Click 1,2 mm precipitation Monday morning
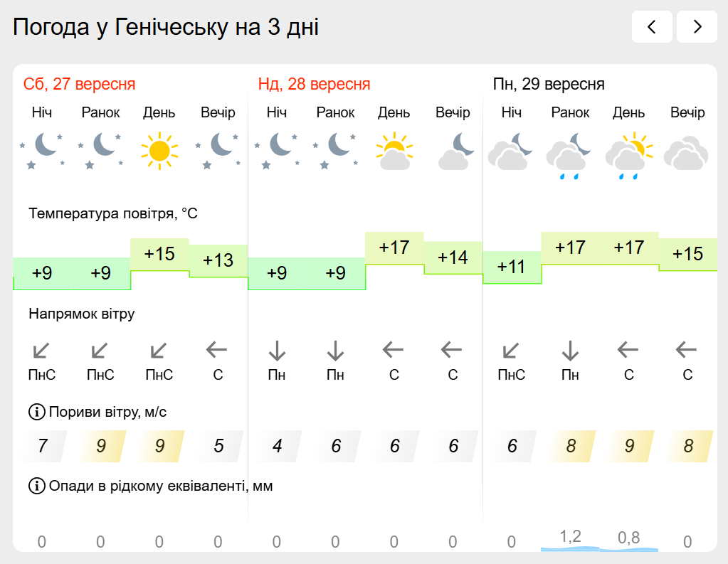The image size is (728, 564). 570,537
